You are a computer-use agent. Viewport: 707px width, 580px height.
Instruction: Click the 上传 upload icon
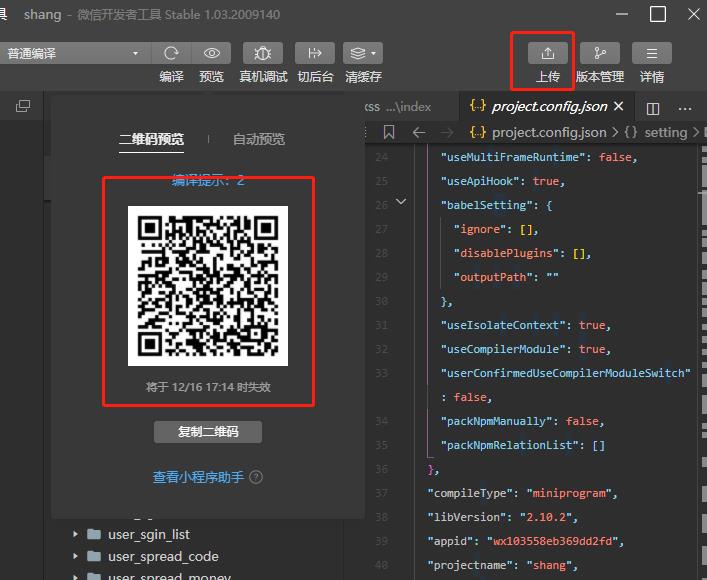click(x=547, y=54)
